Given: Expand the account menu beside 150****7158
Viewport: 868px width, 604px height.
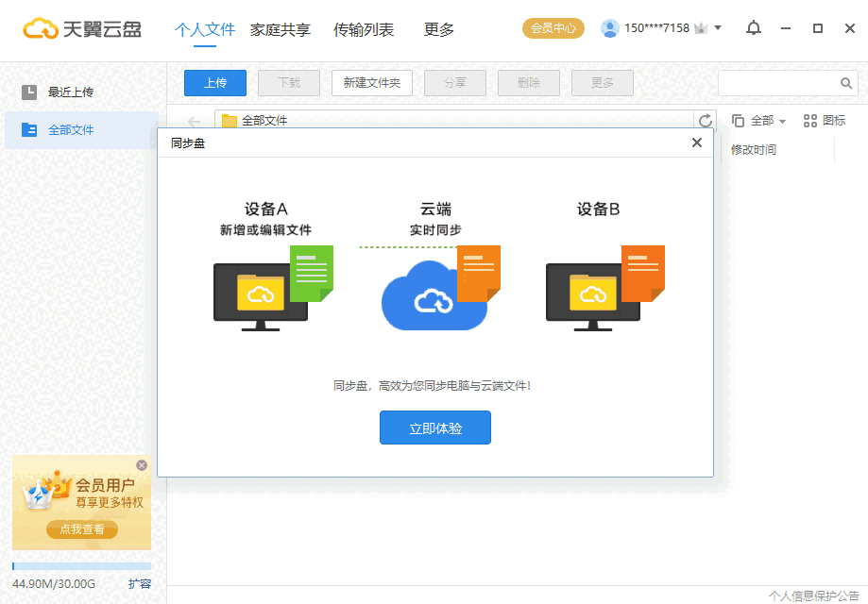Looking at the screenshot, I should point(716,28).
